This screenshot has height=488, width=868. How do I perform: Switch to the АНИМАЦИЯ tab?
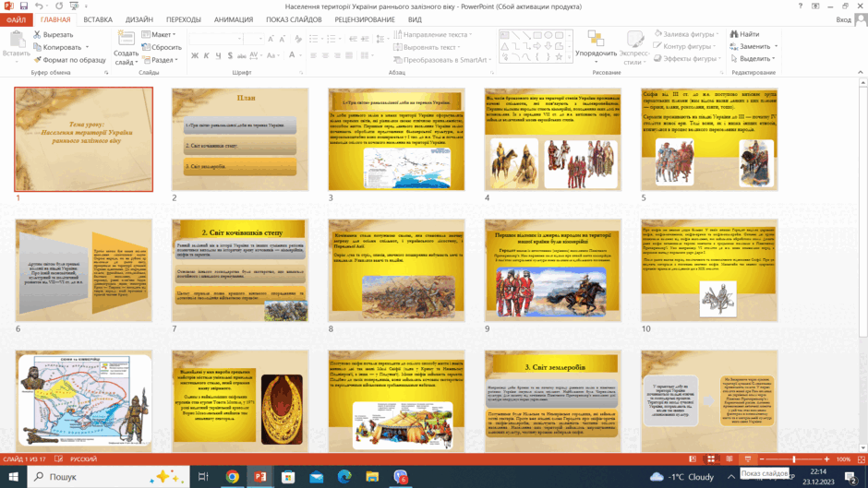click(234, 19)
